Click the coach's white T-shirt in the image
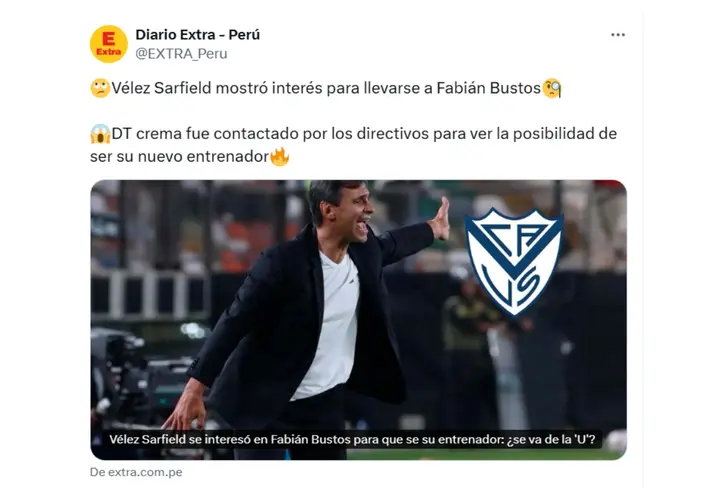Viewport: 728px width, 488px height. (x=332, y=325)
